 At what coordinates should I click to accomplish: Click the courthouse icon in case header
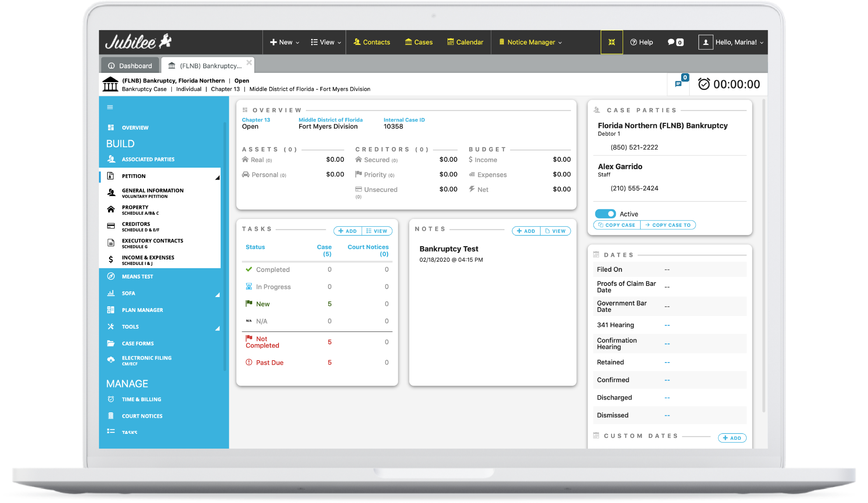tap(110, 84)
